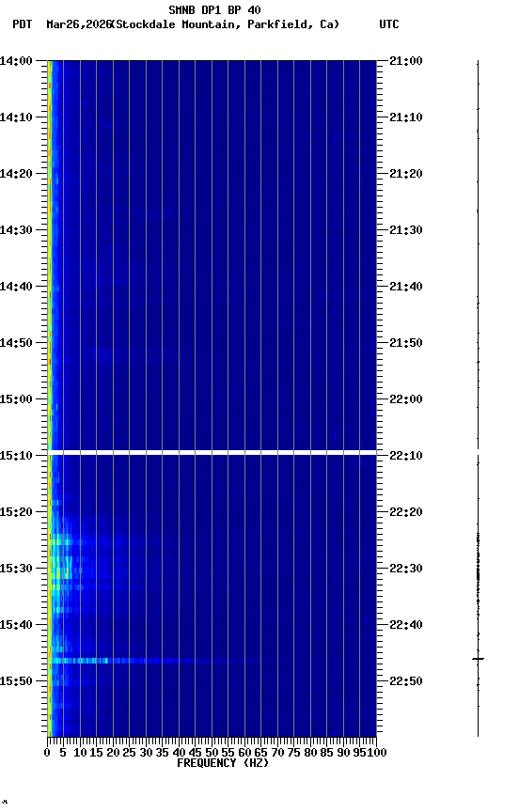519x812 pixels.
Task: Click the '14:00' PDT time label
Action: click(16, 61)
